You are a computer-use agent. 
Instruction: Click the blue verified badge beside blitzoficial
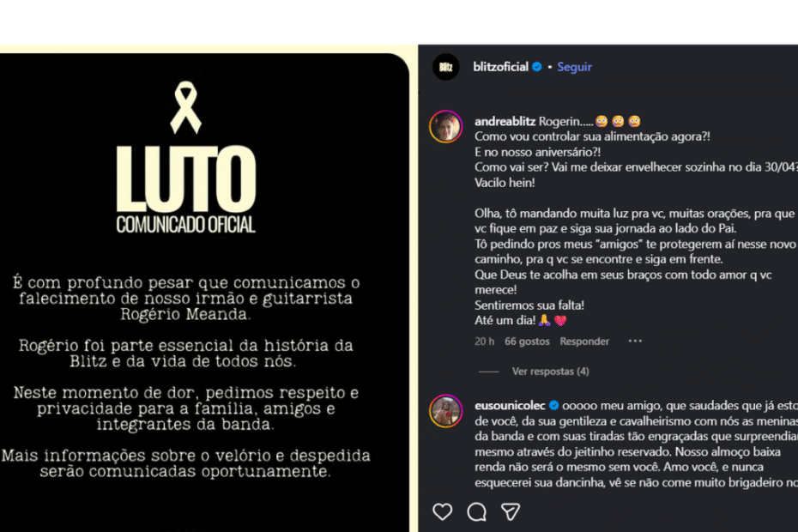coord(537,67)
